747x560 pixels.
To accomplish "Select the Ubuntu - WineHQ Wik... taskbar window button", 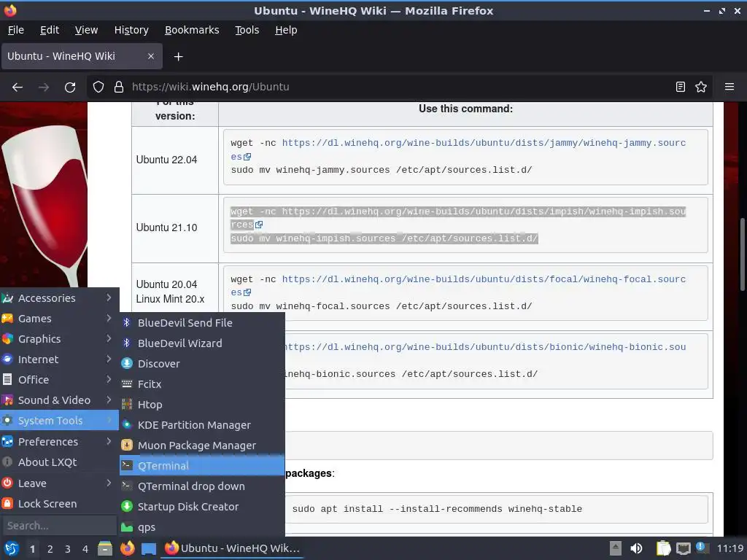I will tap(233, 548).
